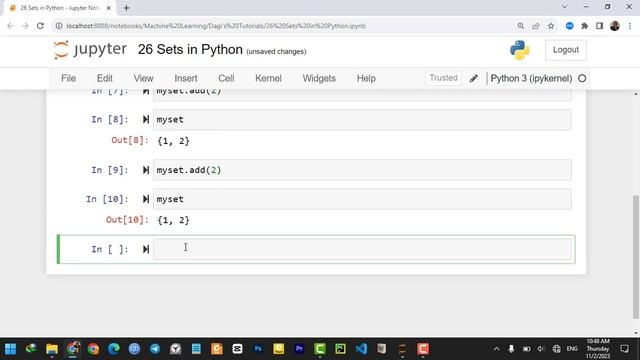Open Visual Studio Code from the taskbar

click(361, 349)
